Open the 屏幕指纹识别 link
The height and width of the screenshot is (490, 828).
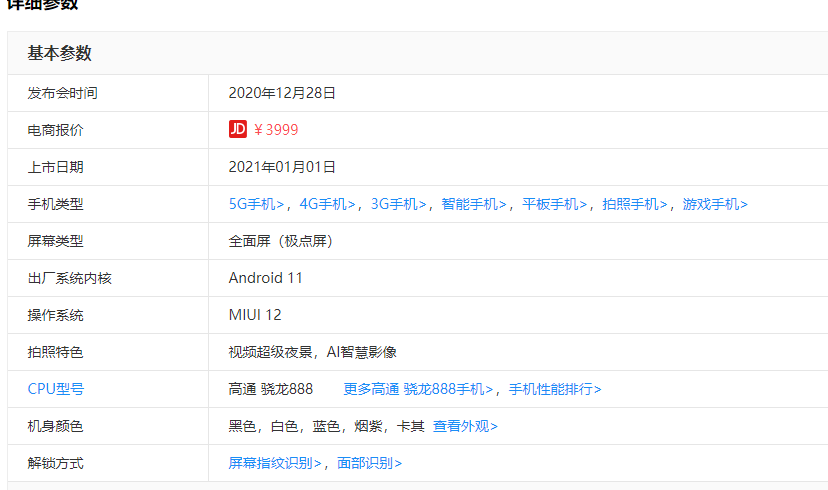click(x=275, y=463)
